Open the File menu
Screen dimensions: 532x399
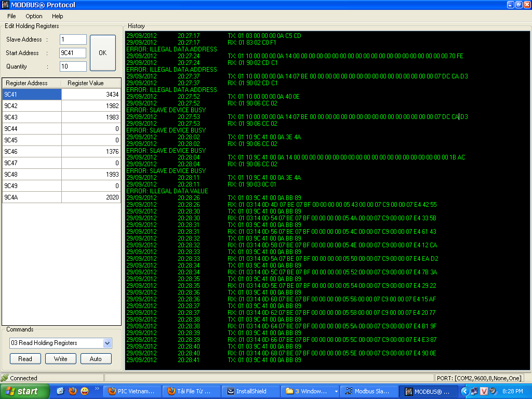click(x=11, y=16)
